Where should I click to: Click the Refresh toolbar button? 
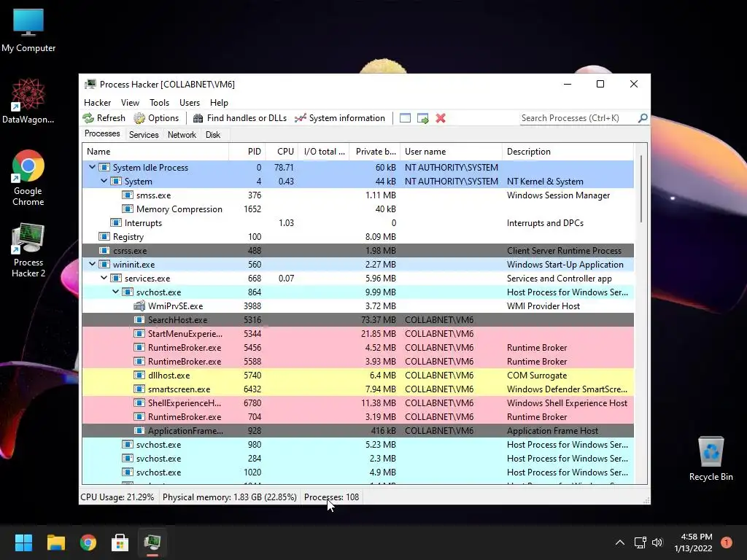click(104, 118)
